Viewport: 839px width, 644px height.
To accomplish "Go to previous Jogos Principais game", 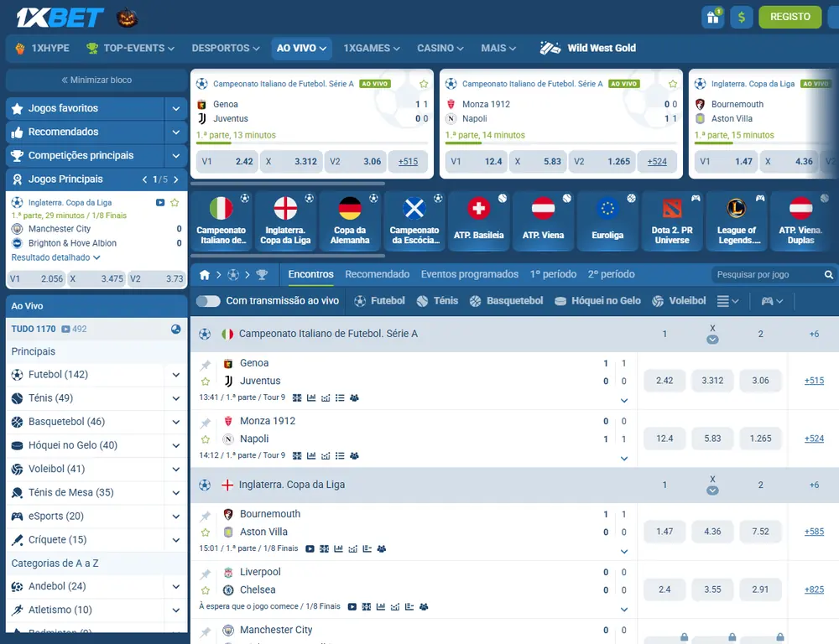I will tap(144, 179).
